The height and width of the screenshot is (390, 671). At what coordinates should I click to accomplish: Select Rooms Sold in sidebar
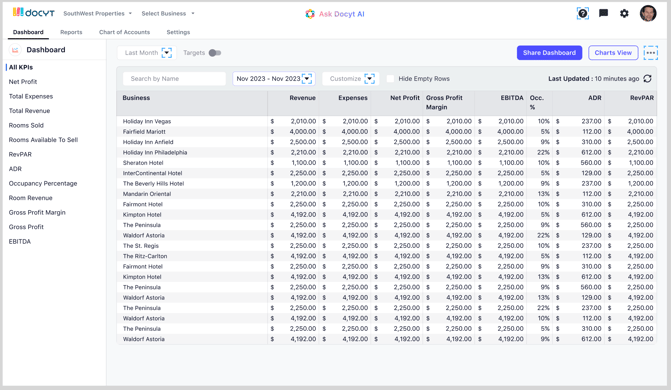(26, 125)
